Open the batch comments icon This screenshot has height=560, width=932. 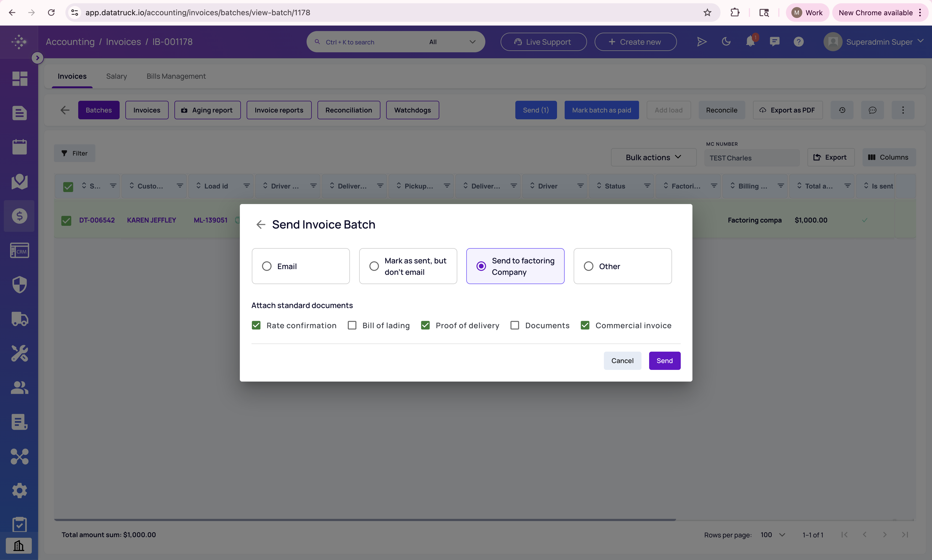point(872,110)
